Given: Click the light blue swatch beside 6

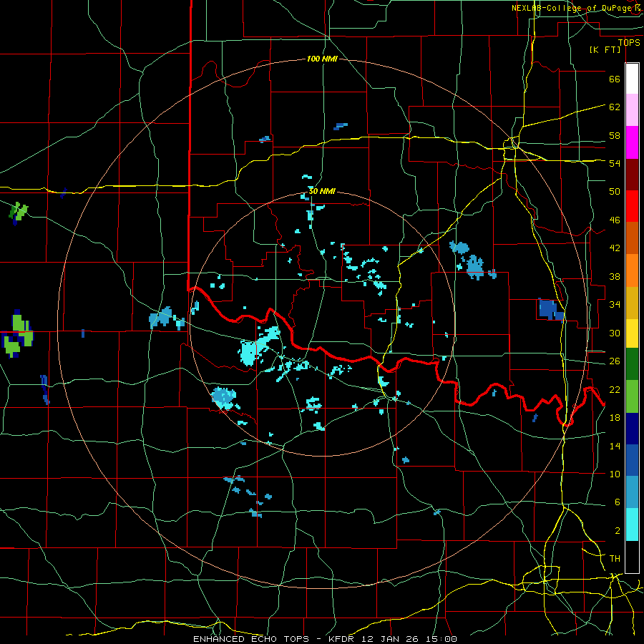Looking at the screenshot, I should point(632,492).
